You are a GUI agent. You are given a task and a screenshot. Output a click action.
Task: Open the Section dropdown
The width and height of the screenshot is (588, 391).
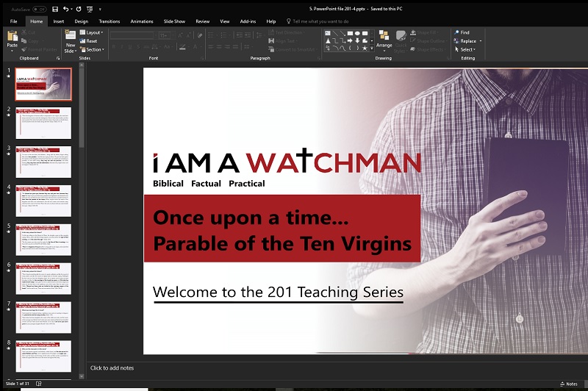[92, 49]
